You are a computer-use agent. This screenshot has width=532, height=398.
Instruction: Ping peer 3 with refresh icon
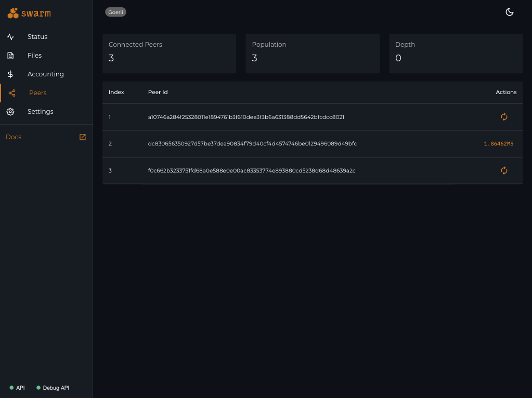pos(504,170)
